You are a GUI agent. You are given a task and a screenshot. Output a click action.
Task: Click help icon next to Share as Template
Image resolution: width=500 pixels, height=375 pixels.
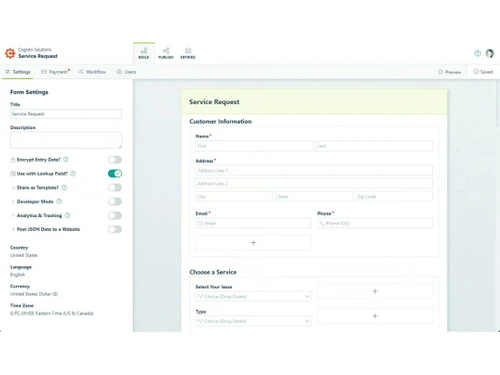pos(64,187)
